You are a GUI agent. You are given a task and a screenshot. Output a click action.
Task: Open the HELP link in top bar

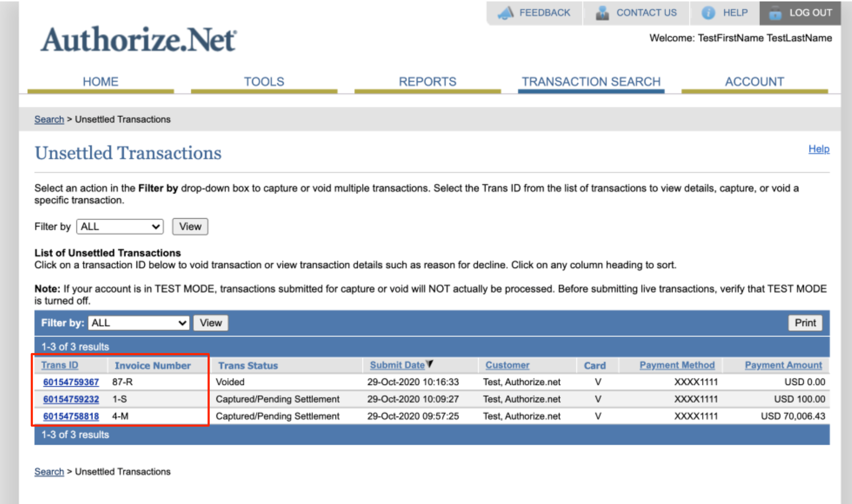coord(735,13)
